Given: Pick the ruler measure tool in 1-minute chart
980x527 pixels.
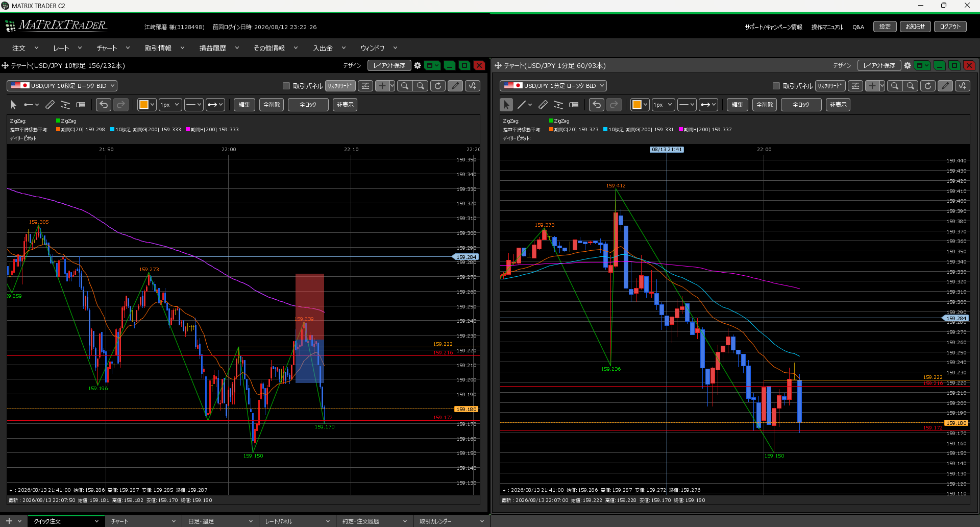Looking at the screenshot, I should pos(543,105).
